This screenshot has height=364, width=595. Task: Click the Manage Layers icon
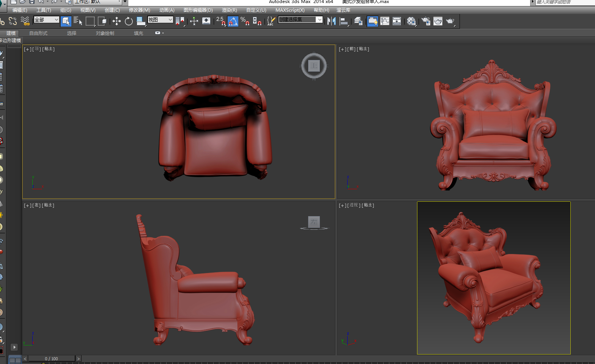(x=358, y=21)
